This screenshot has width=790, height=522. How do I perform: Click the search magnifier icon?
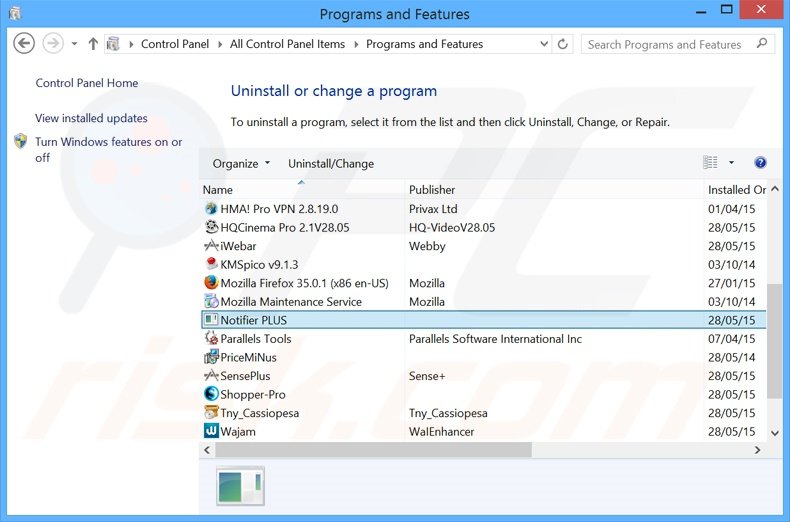coord(762,44)
